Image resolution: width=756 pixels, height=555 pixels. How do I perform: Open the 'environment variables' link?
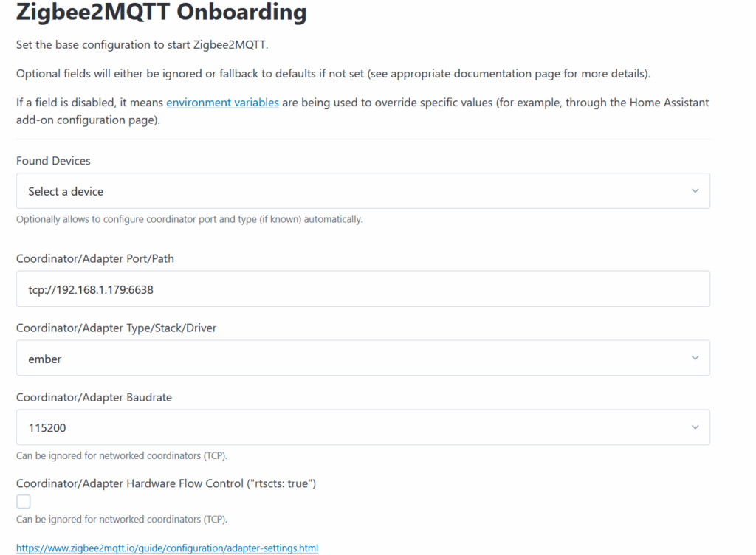coord(222,103)
